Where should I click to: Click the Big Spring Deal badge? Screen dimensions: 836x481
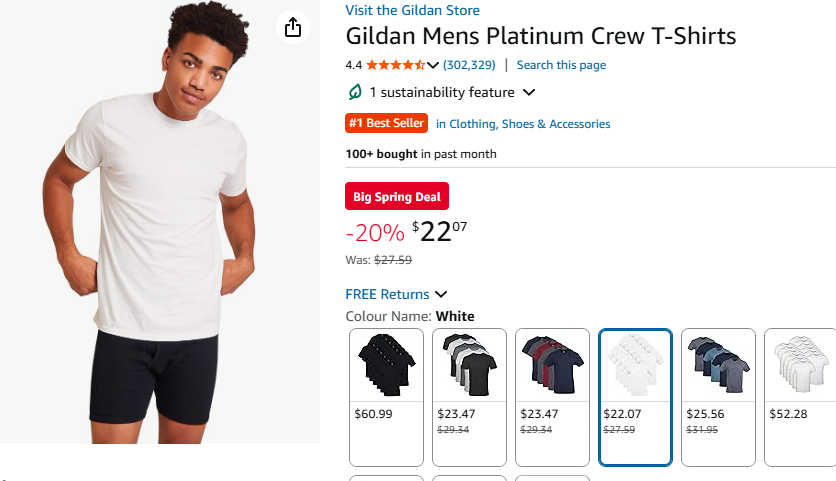click(x=397, y=197)
